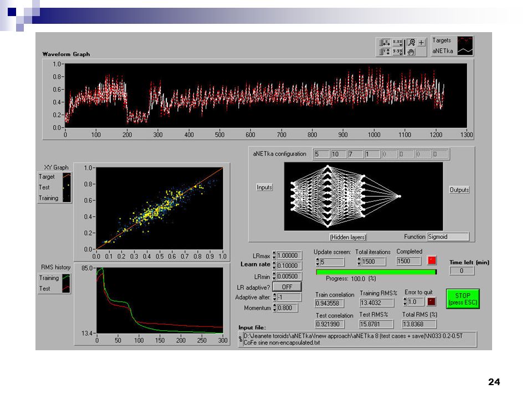Click the XY Graph Target legend swatch
Viewport: 532px width, 399px height.
point(67,176)
